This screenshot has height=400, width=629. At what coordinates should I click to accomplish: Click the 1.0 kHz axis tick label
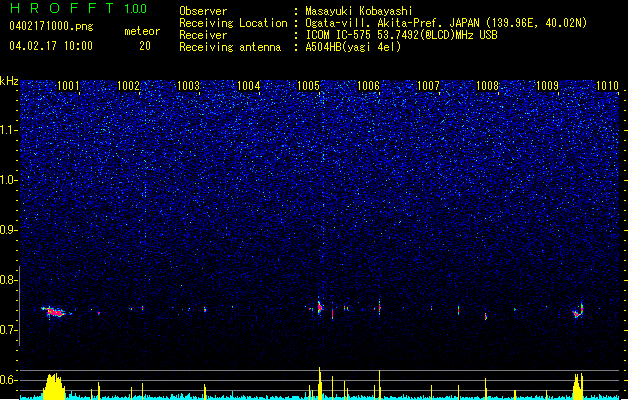point(9,180)
